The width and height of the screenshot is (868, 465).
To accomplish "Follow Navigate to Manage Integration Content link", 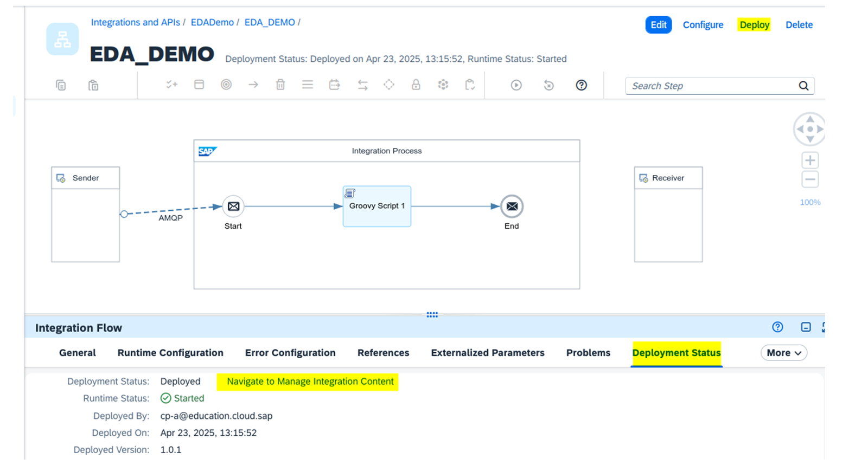I will point(310,382).
